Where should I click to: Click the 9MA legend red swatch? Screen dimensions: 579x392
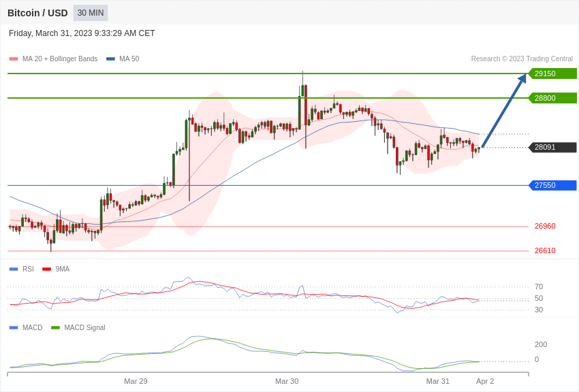coord(47,269)
